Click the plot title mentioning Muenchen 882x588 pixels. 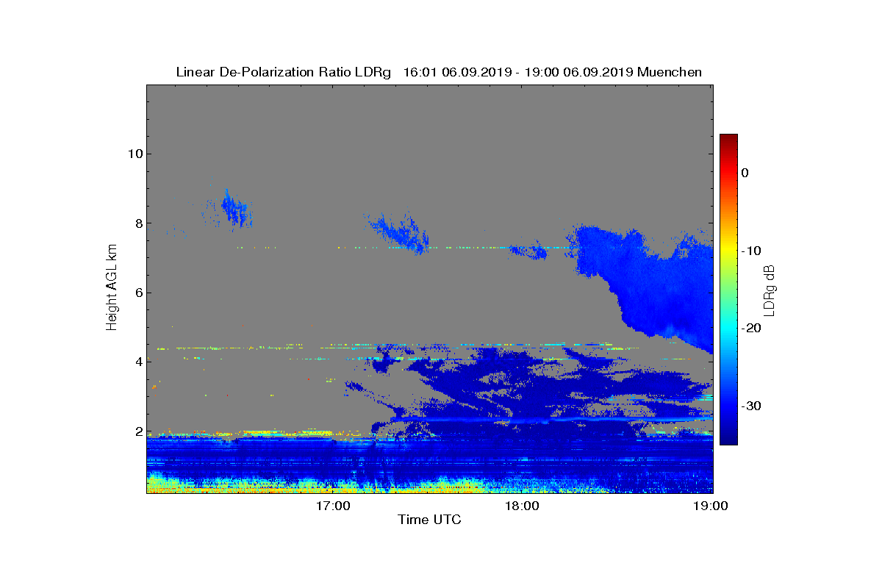[x=439, y=72]
